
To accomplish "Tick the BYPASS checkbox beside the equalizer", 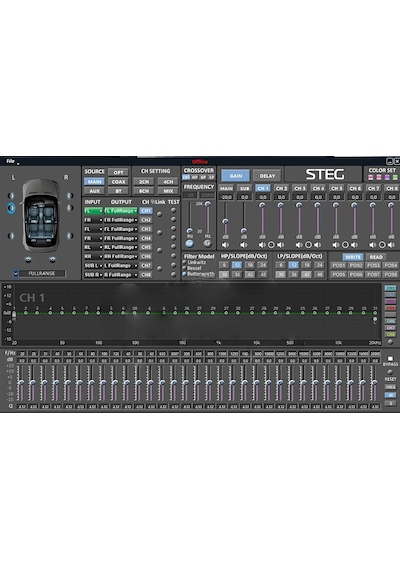I will (x=391, y=359).
